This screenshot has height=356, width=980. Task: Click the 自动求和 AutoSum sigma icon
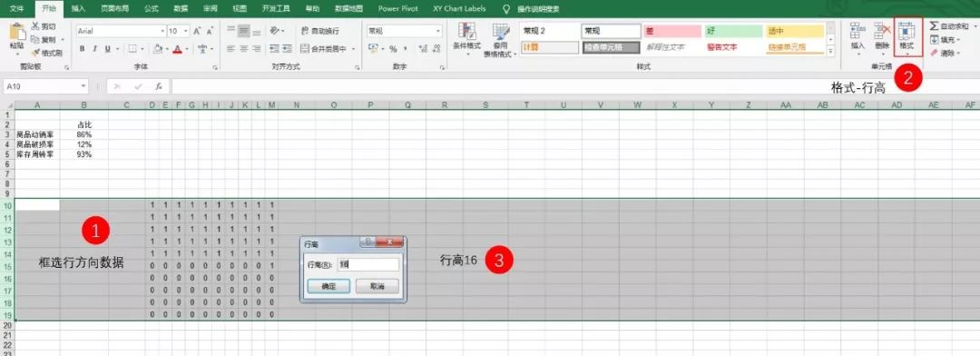click(934, 26)
